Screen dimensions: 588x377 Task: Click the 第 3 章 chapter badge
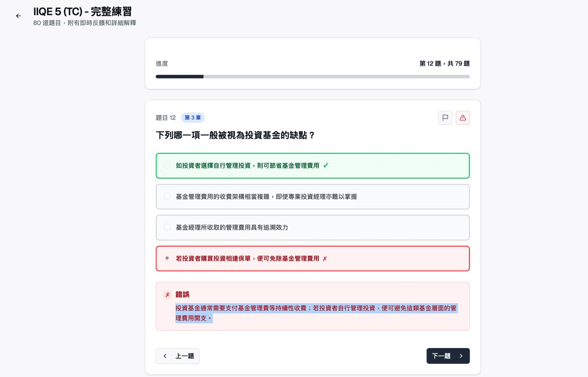point(193,118)
